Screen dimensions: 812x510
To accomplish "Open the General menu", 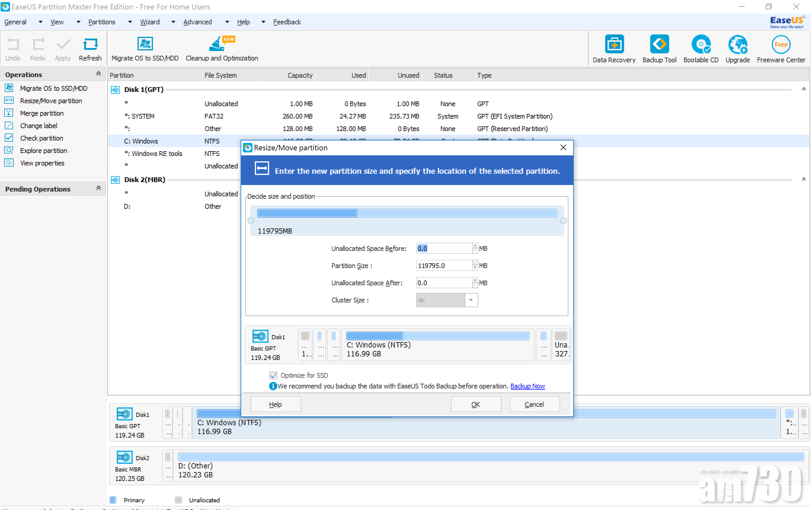I will click(x=15, y=22).
